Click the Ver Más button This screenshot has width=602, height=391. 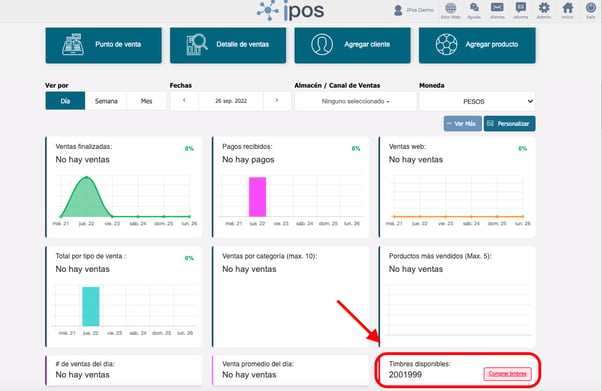coord(463,124)
